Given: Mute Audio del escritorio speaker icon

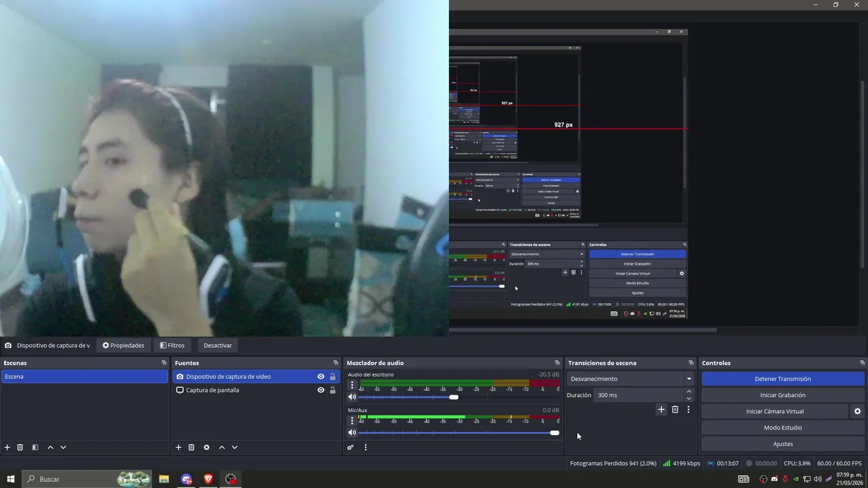Looking at the screenshot, I should pos(352,397).
